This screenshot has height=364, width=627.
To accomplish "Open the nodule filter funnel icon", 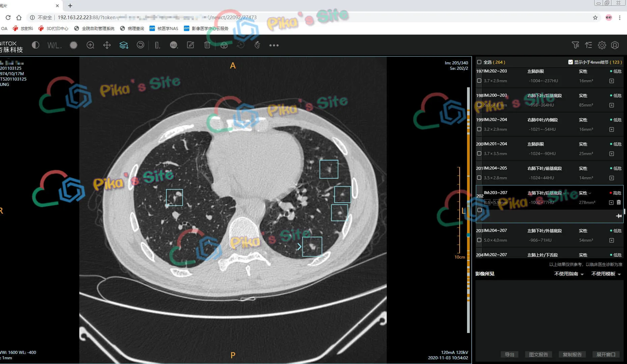I will [x=575, y=45].
